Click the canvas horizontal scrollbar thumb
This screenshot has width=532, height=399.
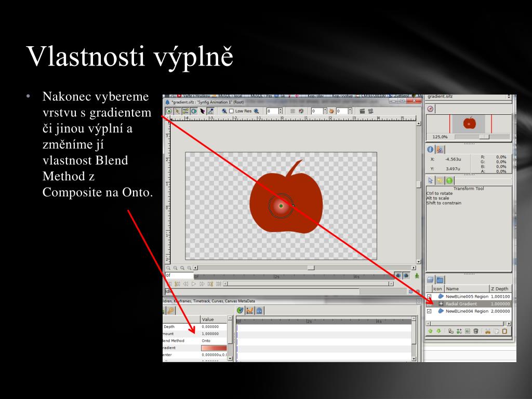(x=311, y=268)
